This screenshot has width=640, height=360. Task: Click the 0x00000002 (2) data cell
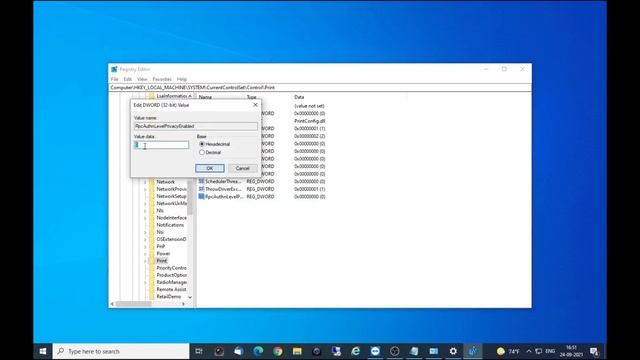[x=309, y=136]
